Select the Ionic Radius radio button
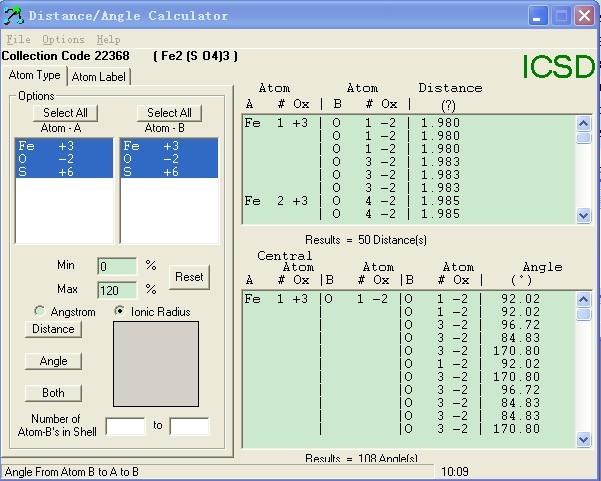 (120, 311)
